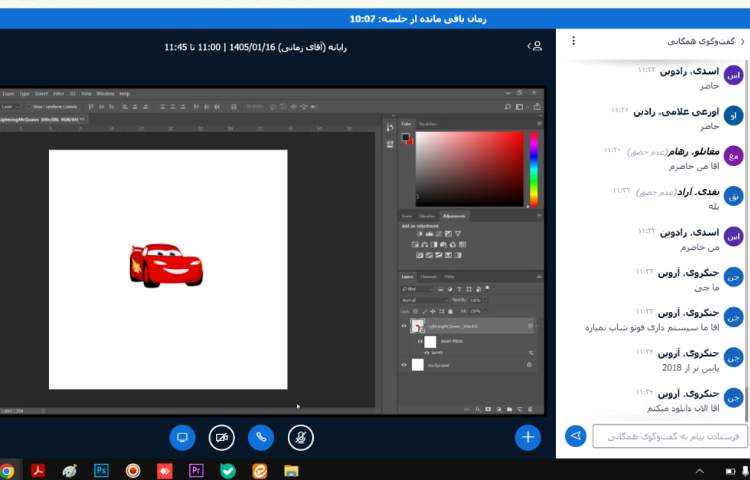
Task: Open the Photoshop Filter menu
Action: (58, 94)
